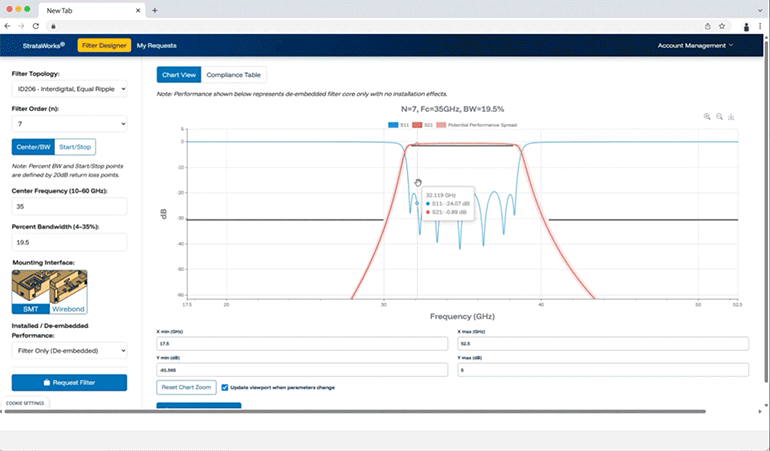
Task: Open the Filter Designer page
Action: coord(104,45)
